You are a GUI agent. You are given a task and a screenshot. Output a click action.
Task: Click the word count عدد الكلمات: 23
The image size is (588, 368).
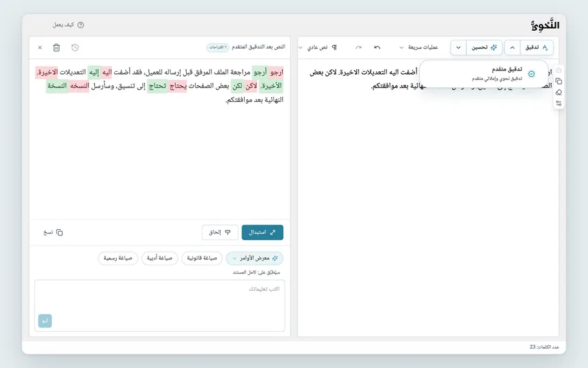544,347
